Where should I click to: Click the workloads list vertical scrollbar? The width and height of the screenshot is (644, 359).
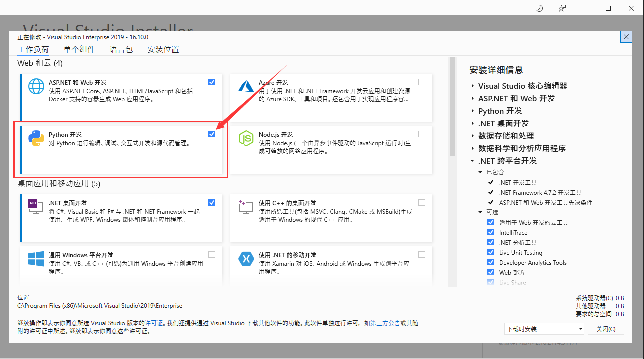pos(452,107)
